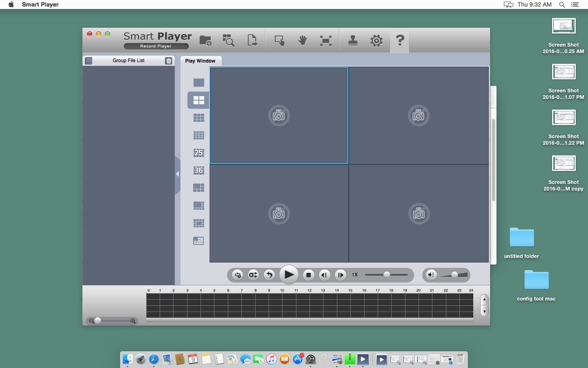588x368 pixels.
Task: Open Finder from the Dock
Action: [128, 359]
